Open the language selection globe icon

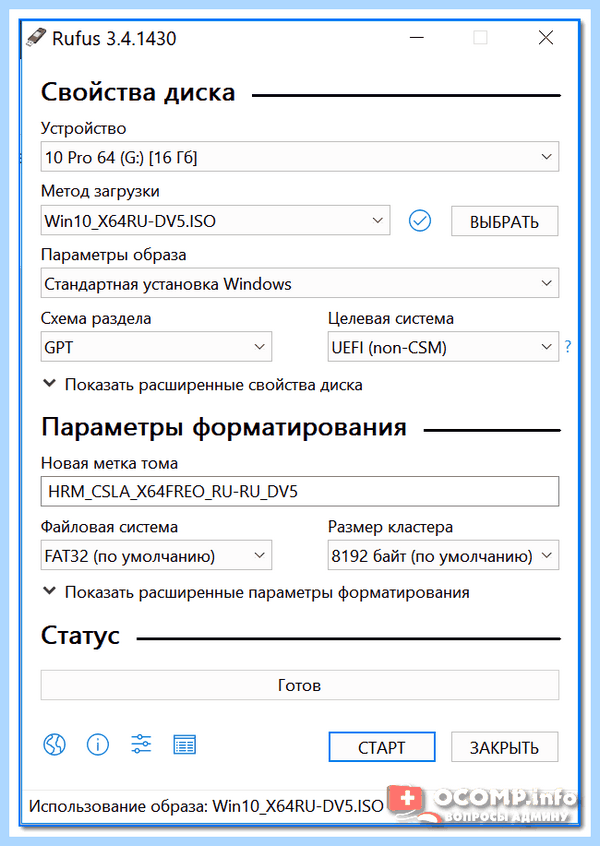pos(54,745)
